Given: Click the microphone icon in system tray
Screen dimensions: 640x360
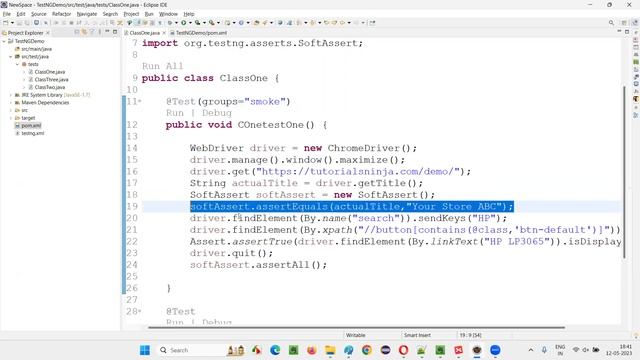Looking at the screenshot, I should [x=544, y=350].
